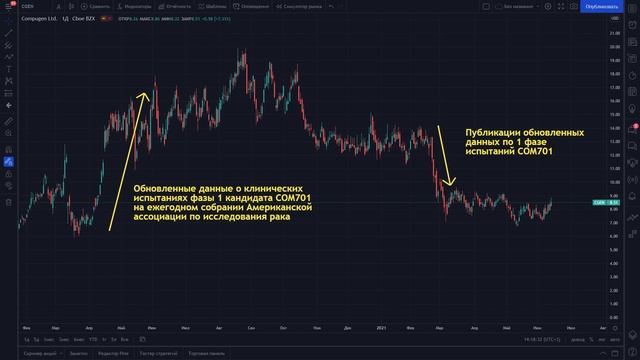Screen dimensions: 640x360
Task: Open the main hamburger menu
Action: 8,6
